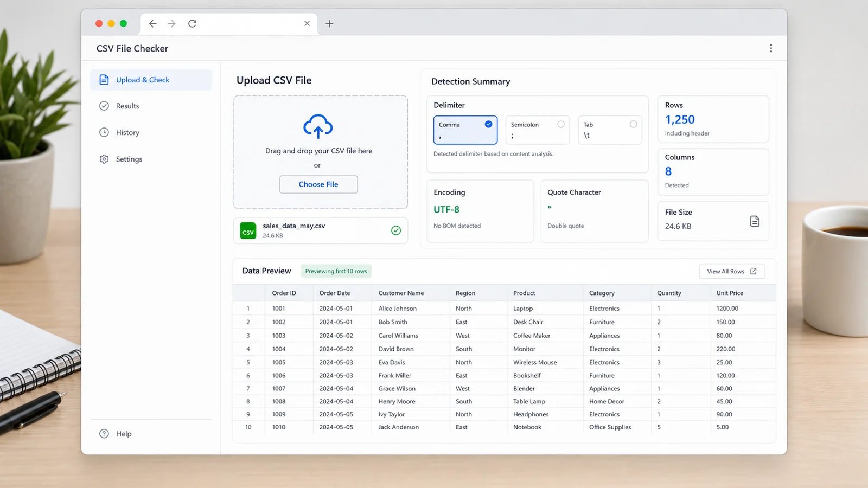Click the Bob Smith cell
The height and width of the screenshot is (488, 868).
pos(393,322)
